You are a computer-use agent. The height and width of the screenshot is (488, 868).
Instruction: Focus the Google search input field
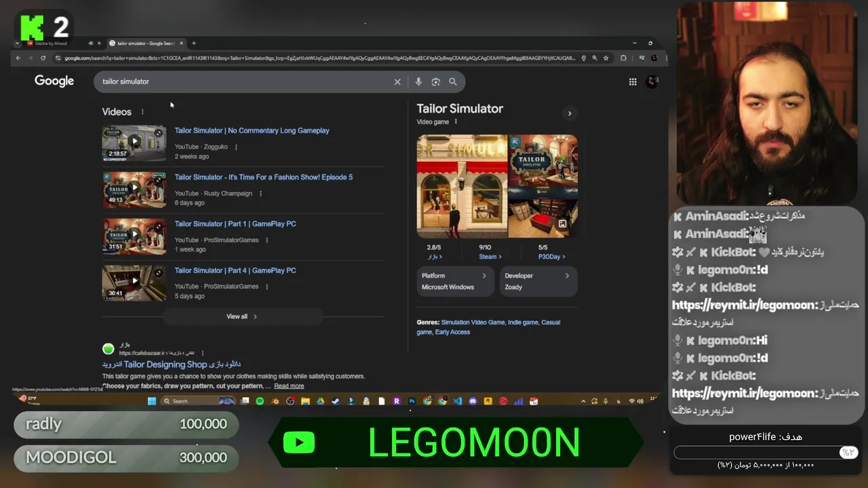coord(244,82)
